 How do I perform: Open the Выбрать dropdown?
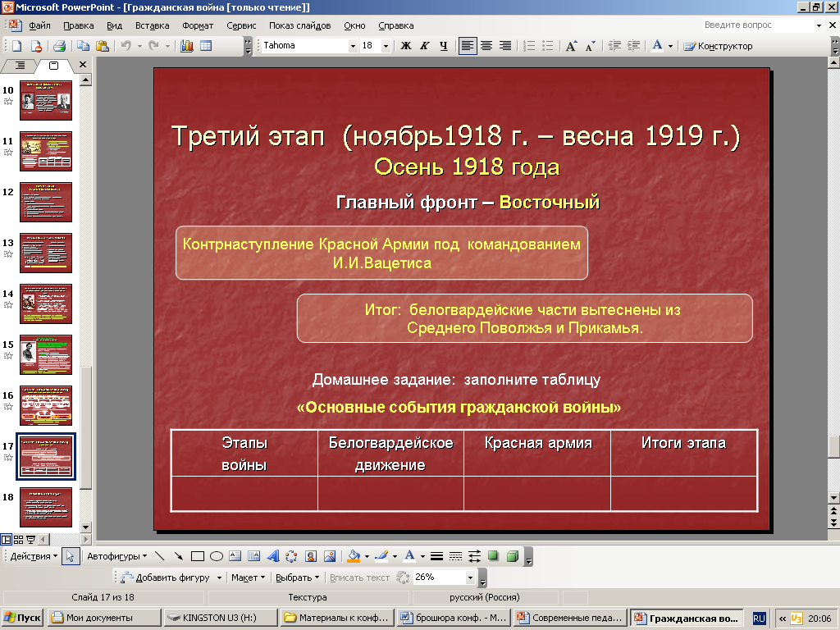click(297, 577)
